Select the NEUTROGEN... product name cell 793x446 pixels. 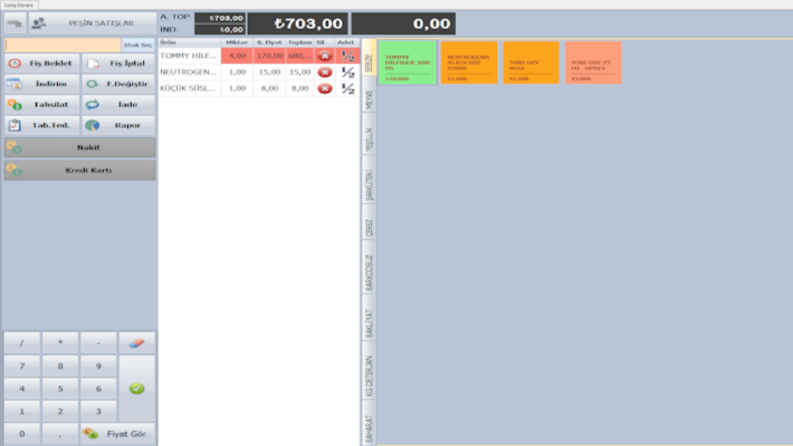(x=189, y=72)
